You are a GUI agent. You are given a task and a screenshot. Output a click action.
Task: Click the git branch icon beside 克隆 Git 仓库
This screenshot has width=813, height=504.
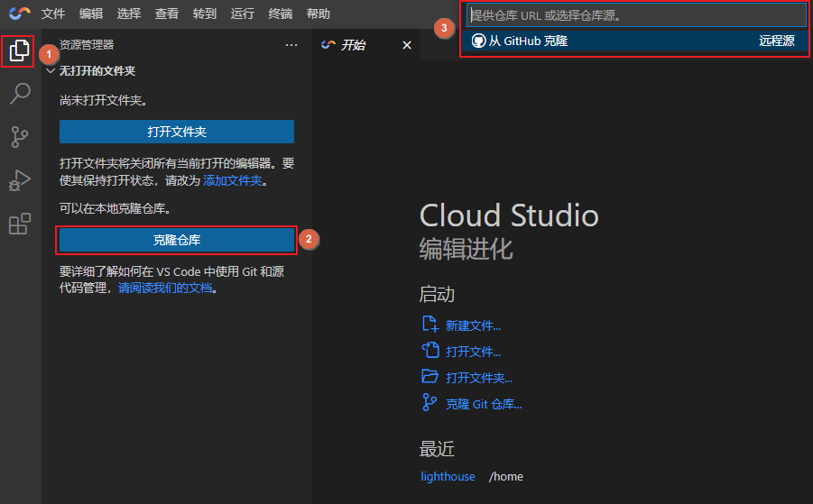(430, 402)
